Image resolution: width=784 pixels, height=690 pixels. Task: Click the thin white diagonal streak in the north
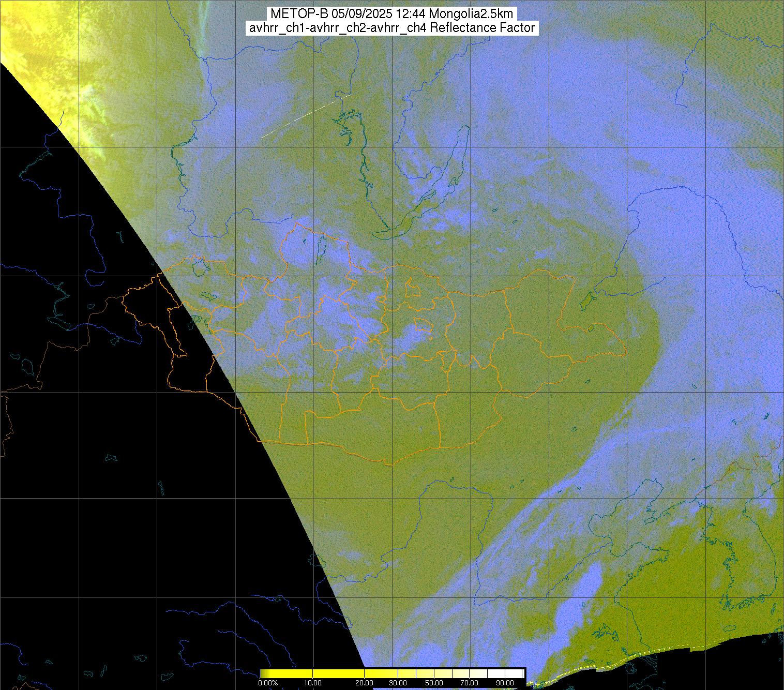coord(305,116)
